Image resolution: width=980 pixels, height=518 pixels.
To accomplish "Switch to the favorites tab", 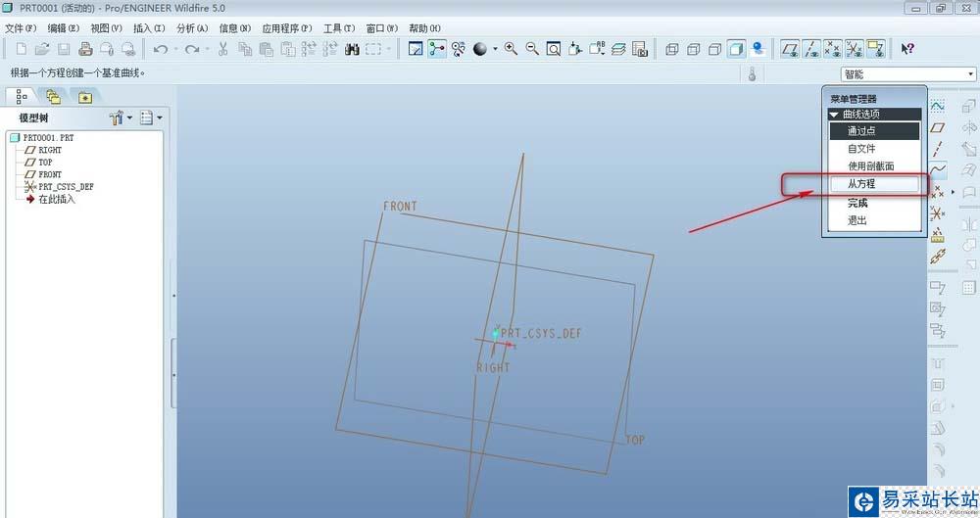I will 85,97.
